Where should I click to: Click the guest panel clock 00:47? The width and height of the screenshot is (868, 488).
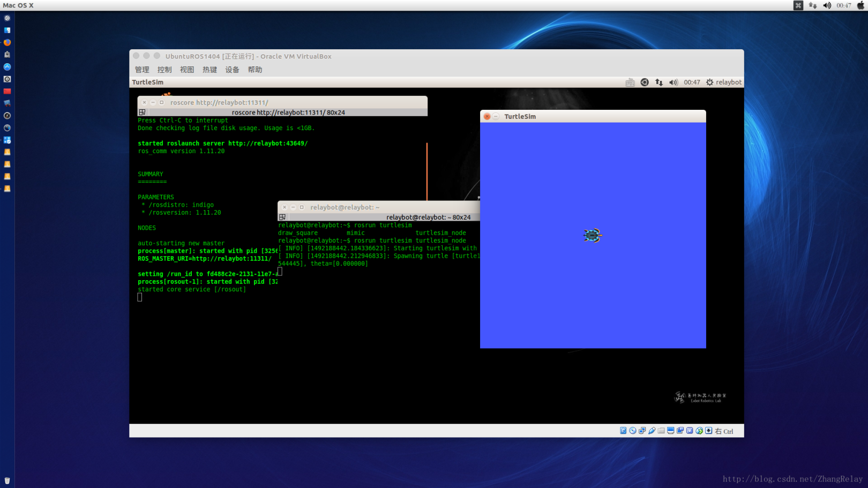692,82
